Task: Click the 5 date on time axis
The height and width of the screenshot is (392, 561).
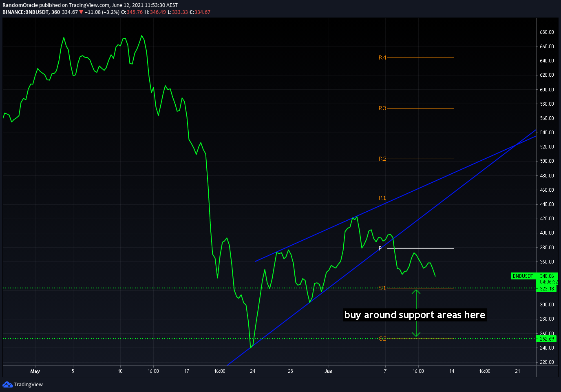Action: (x=73, y=371)
